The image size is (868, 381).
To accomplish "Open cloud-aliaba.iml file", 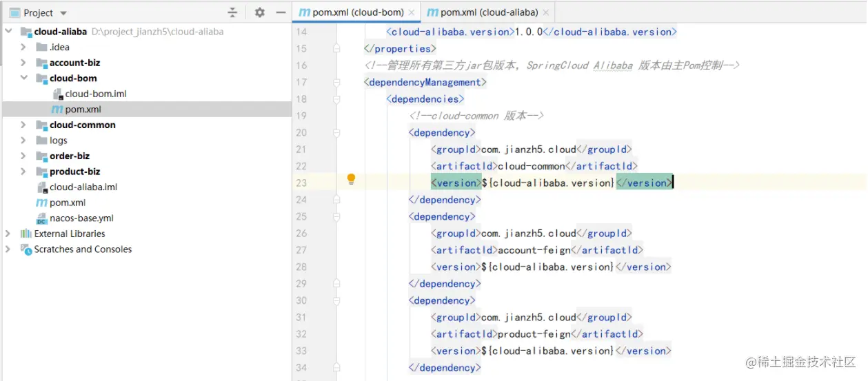I will pos(83,187).
